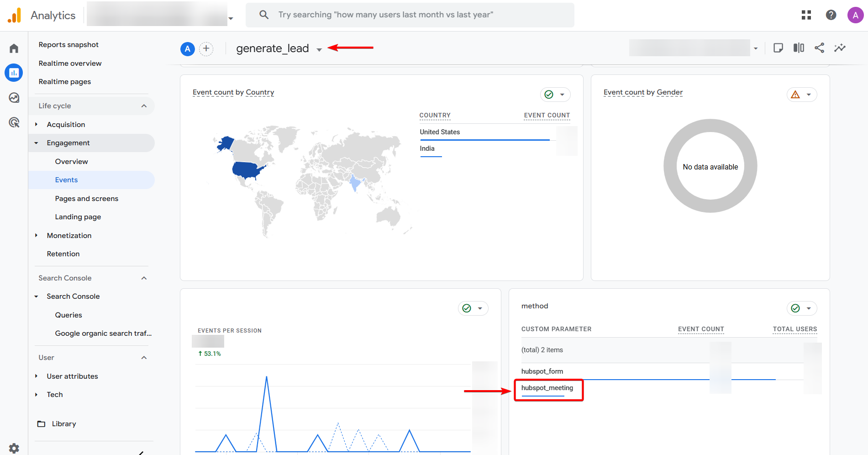This screenshot has width=868, height=455.
Task: Open the Home icon in left rail
Action: (x=14, y=48)
